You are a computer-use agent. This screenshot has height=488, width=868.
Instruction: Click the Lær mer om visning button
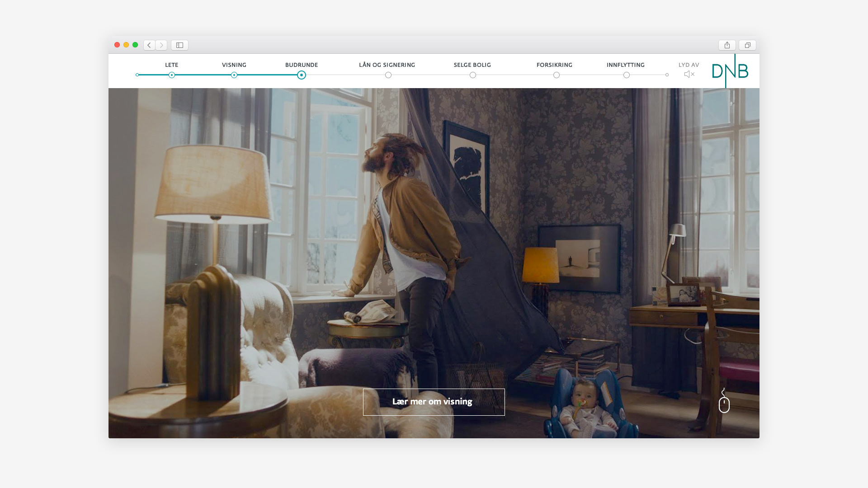(x=434, y=402)
